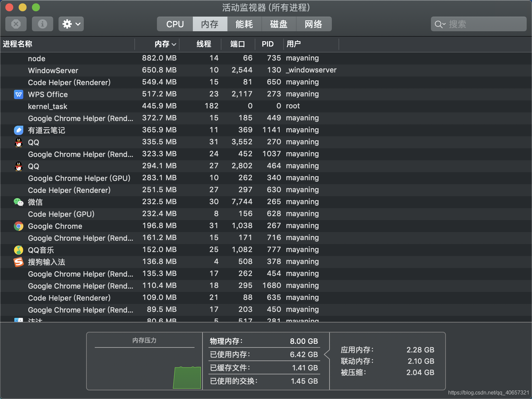Screen dimensions: 532x399
Task: Sort by the PID column header
Action: click(x=269, y=44)
